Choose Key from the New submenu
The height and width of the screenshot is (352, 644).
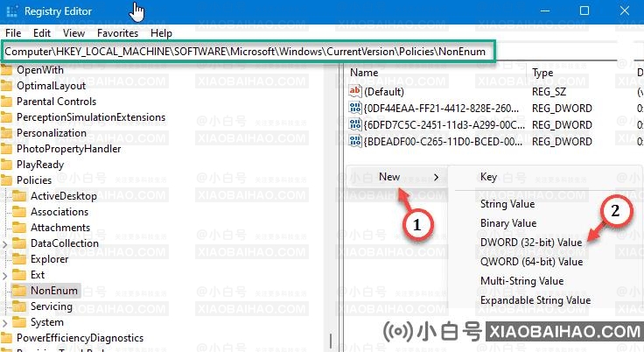(x=488, y=177)
